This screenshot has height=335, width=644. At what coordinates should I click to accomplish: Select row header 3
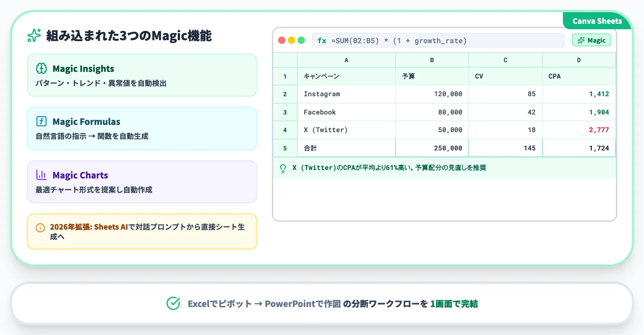point(285,112)
